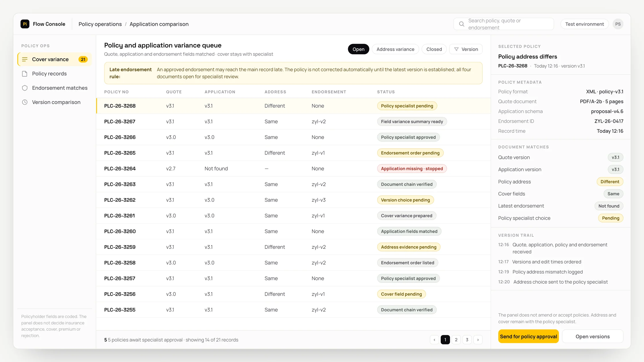
Task: Open the PS user avatar
Action: click(618, 24)
